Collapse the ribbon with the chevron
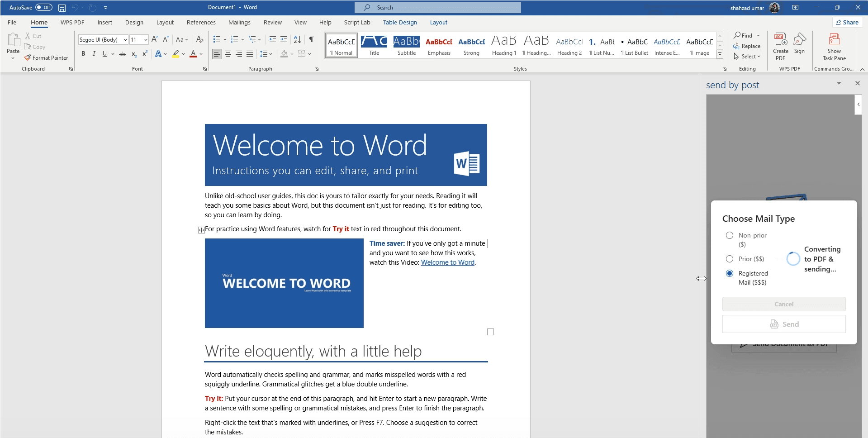The width and height of the screenshot is (868, 438). [862, 69]
